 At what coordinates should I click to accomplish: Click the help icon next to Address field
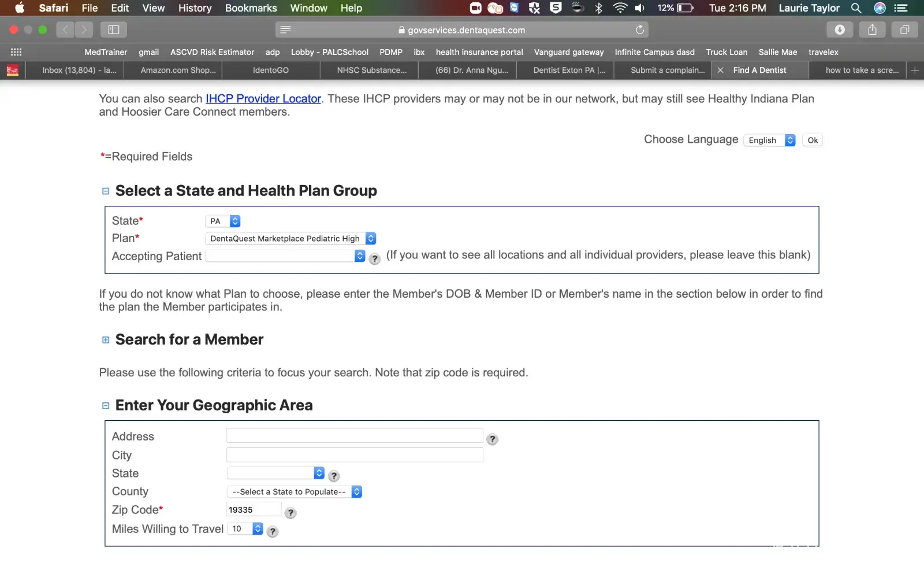(x=492, y=439)
